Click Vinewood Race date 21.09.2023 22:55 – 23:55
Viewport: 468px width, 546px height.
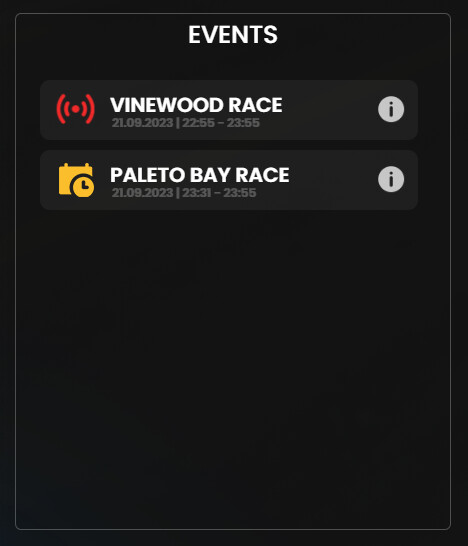186,123
